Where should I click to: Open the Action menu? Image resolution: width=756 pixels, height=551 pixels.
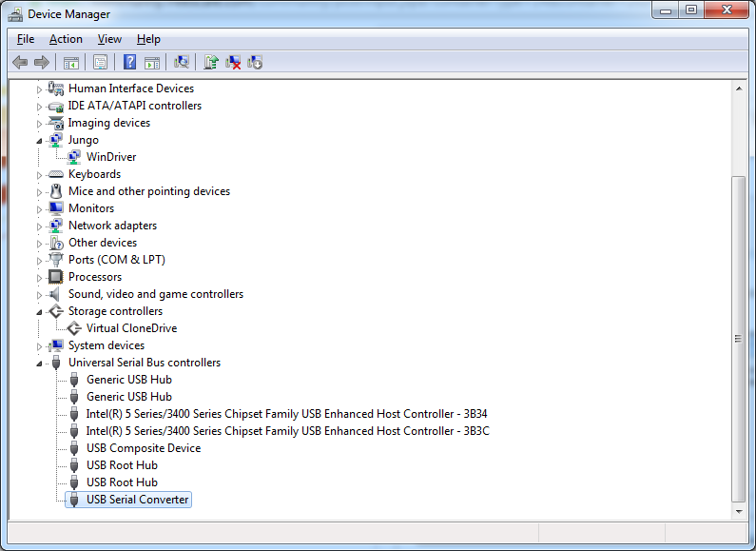pos(66,39)
